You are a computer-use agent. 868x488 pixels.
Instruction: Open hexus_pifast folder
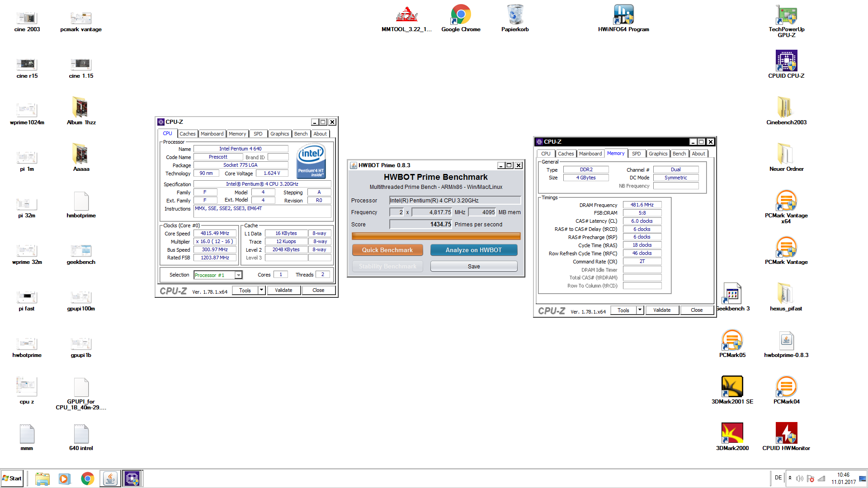tap(786, 297)
